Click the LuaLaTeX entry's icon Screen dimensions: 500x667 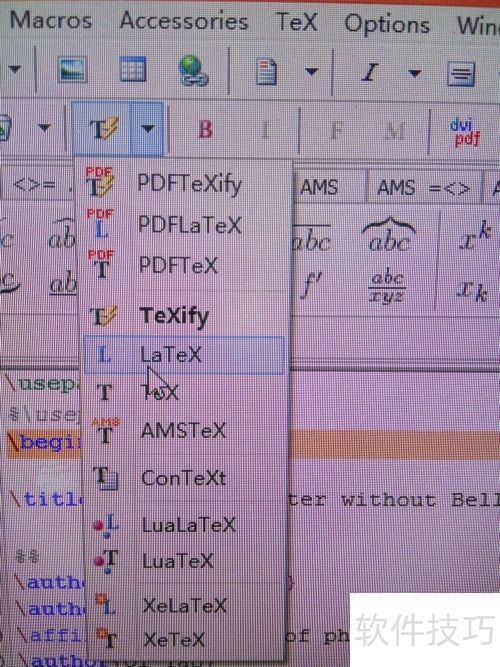[106, 525]
